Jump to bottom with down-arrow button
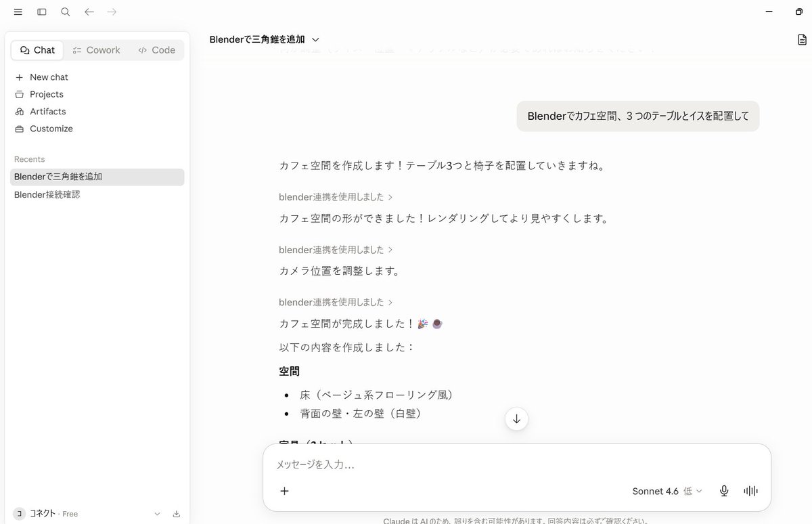The width and height of the screenshot is (812, 524). click(x=516, y=419)
